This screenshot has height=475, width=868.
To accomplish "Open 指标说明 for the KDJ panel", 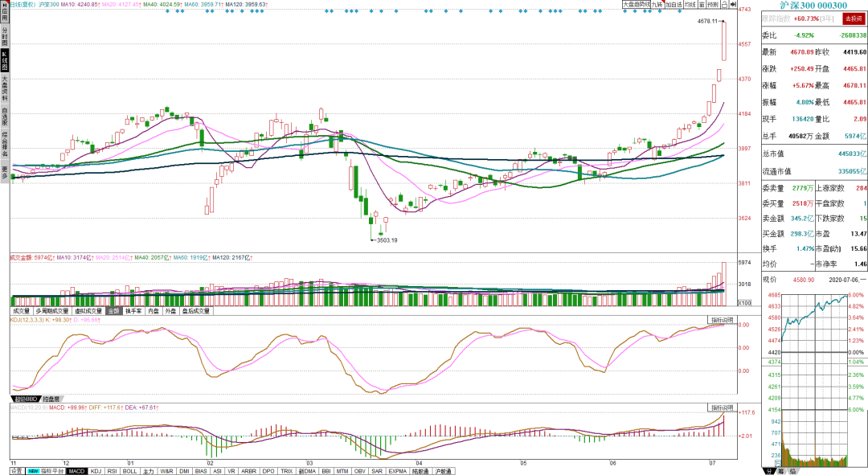I will 723,320.
